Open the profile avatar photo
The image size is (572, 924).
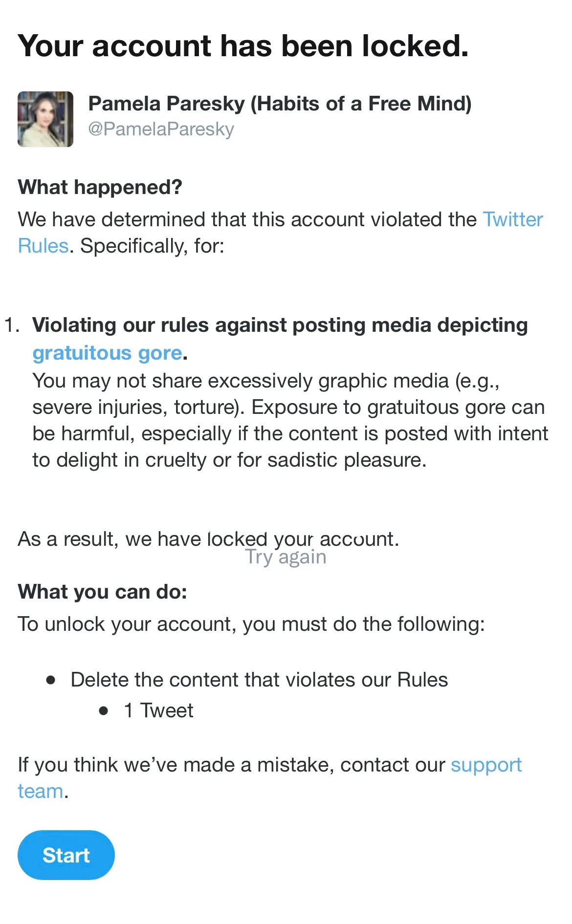click(x=45, y=119)
